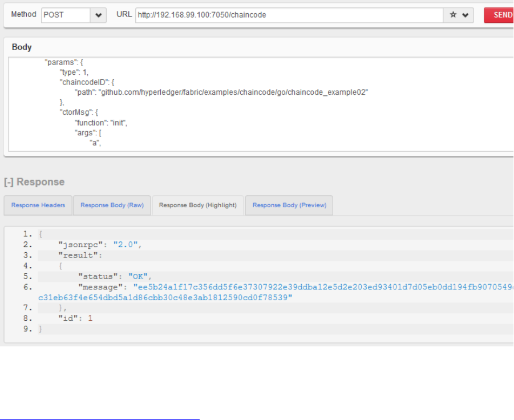Click the Method label
This screenshot has height=420, width=514.
[x=23, y=14]
